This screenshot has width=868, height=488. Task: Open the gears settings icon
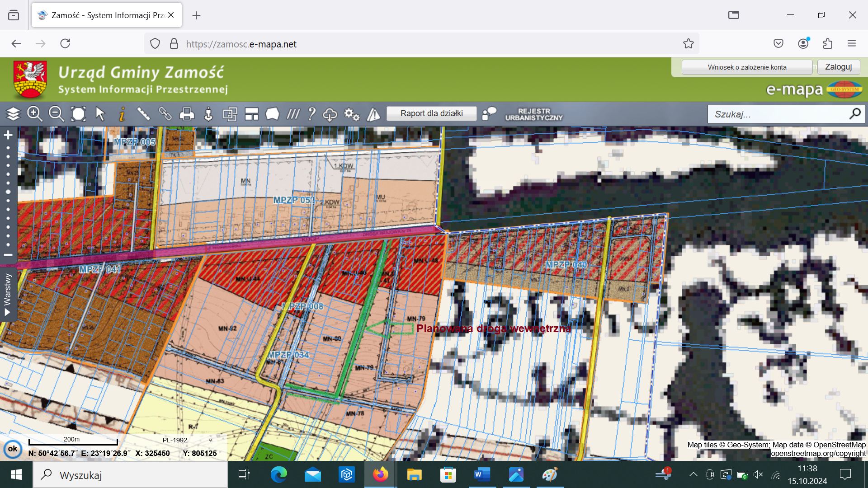click(352, 114)
